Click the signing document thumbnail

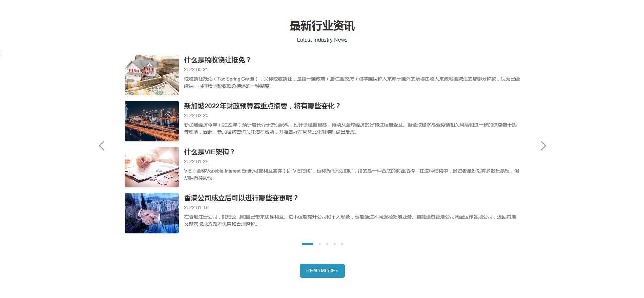[152, 167]
